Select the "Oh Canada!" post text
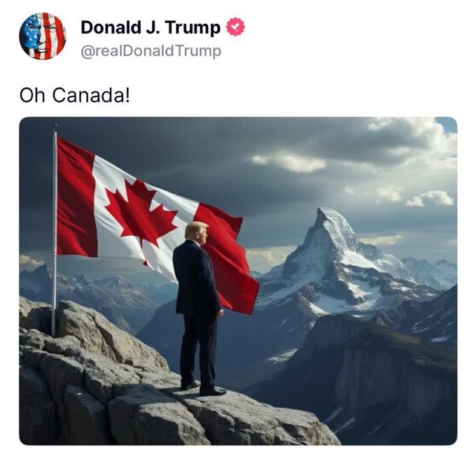The height and width of the screenshot is (468, 476). coord(75,95)
